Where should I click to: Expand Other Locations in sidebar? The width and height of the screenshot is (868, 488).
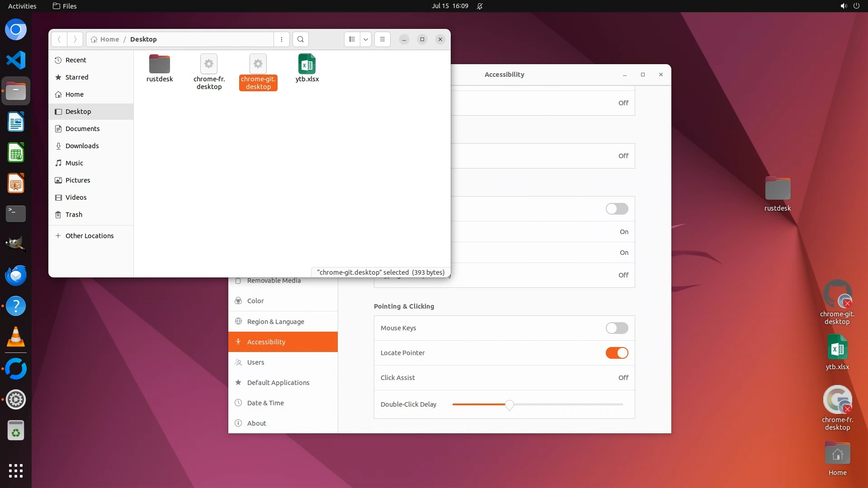pyautogui.click(x=90, y=236)
